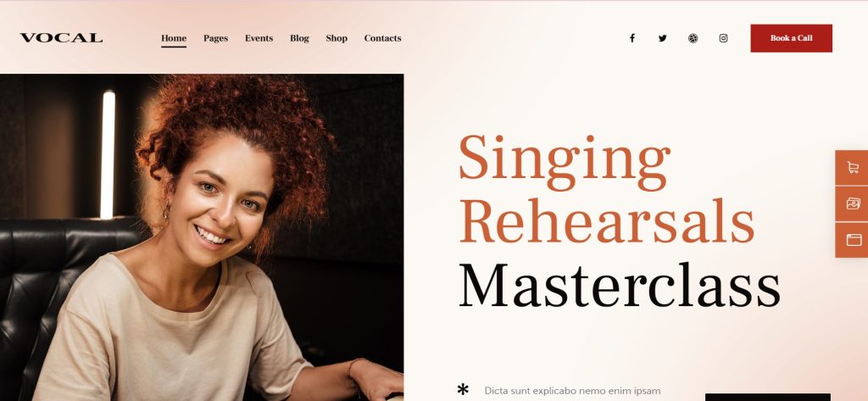This screenshot has height=401, width=868.
Task: Go to the Shop menu item
Action: 337,38
